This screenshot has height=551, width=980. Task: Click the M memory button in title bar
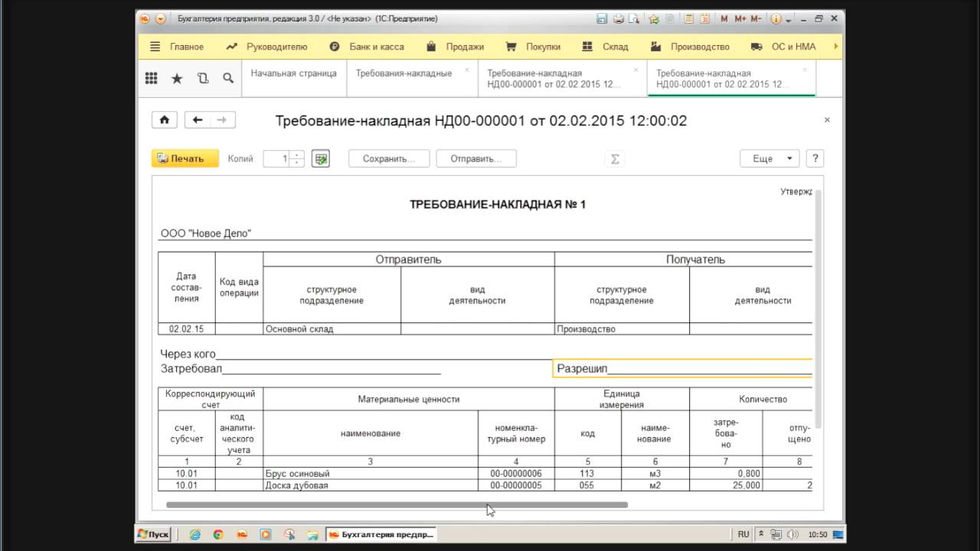point(725,18)
